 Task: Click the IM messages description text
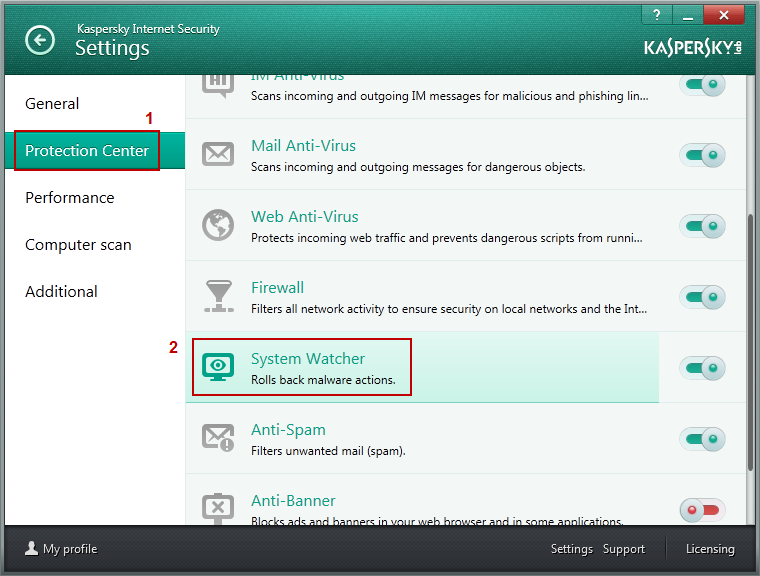(x=449, y=96)
